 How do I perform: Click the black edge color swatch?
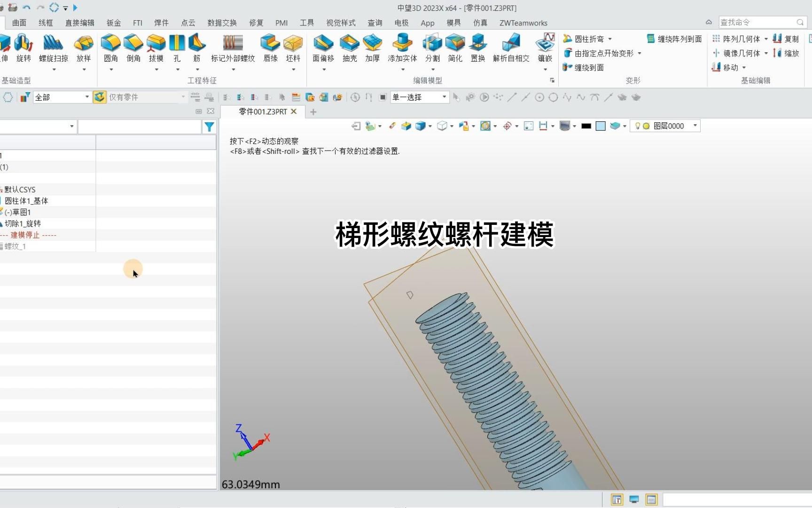click(586, 126)
